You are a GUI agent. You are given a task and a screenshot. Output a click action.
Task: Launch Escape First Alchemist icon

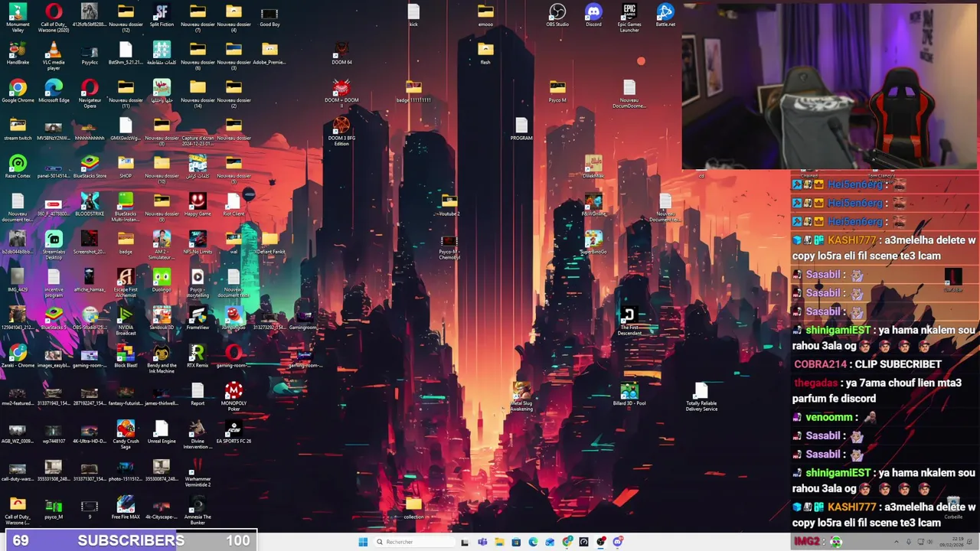[x=126, y=282]
